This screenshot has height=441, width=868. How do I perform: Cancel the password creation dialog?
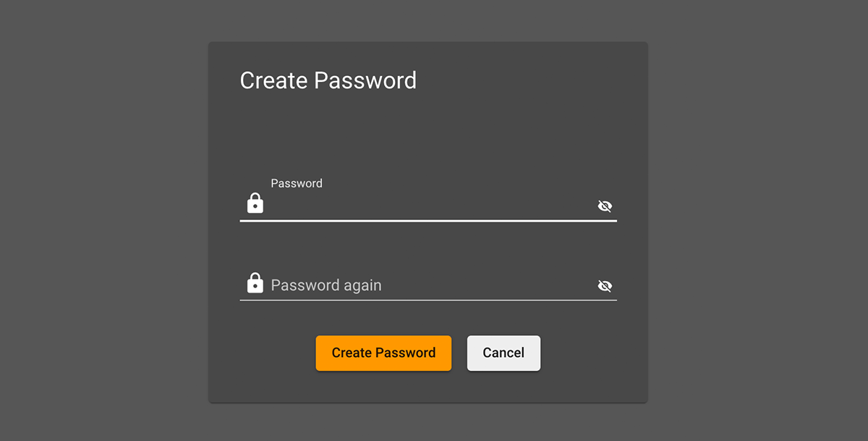pos(503,353)
